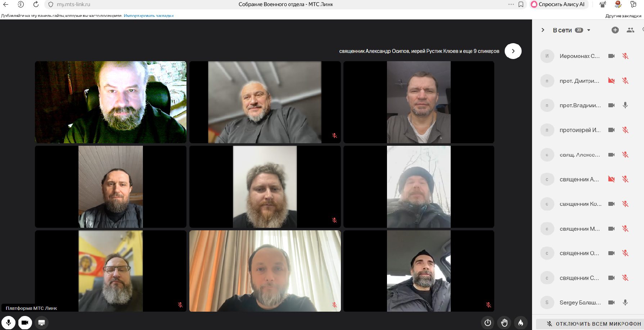The height and width of the screenshot is (330, 644).
Task: Click the flame reaction icon
Action: click(521, 323)
